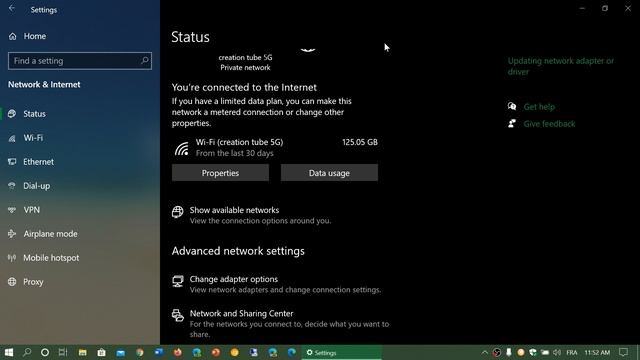Screen dimensions: 640x360
Task: Show hidden system tray icons
Action: tap(484, 352)
